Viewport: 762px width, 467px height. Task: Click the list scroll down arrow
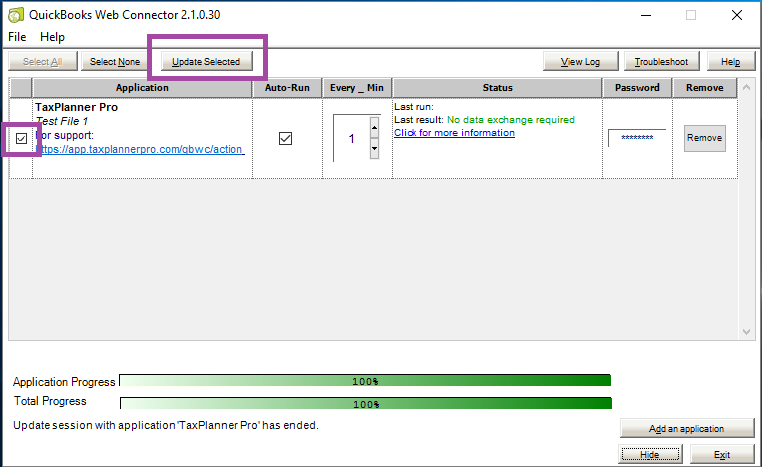tap(747, 332)
